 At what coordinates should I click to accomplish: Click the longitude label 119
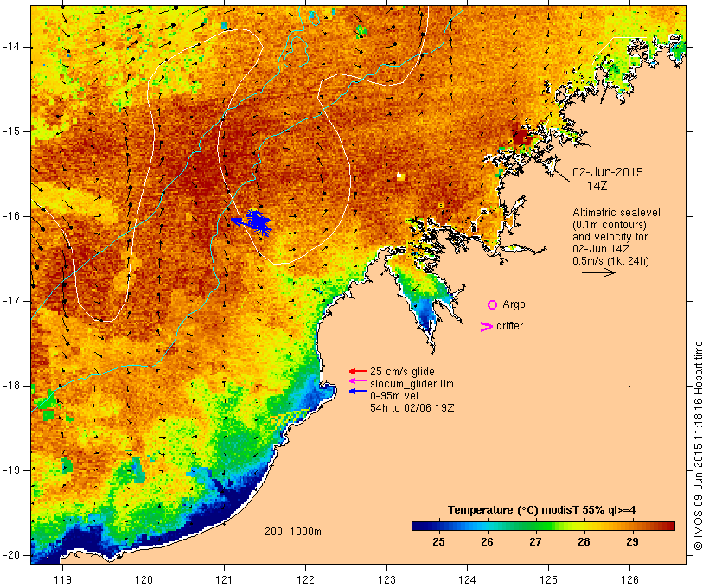[x=62, y=579]
